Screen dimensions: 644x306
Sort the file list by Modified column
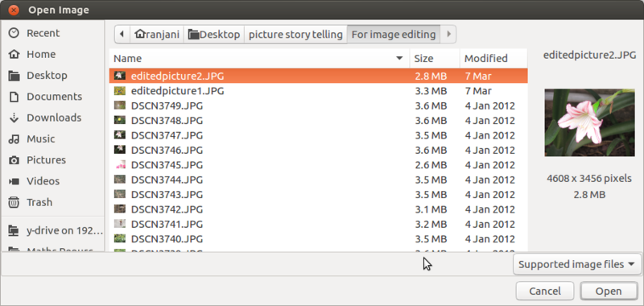point(493,58)
